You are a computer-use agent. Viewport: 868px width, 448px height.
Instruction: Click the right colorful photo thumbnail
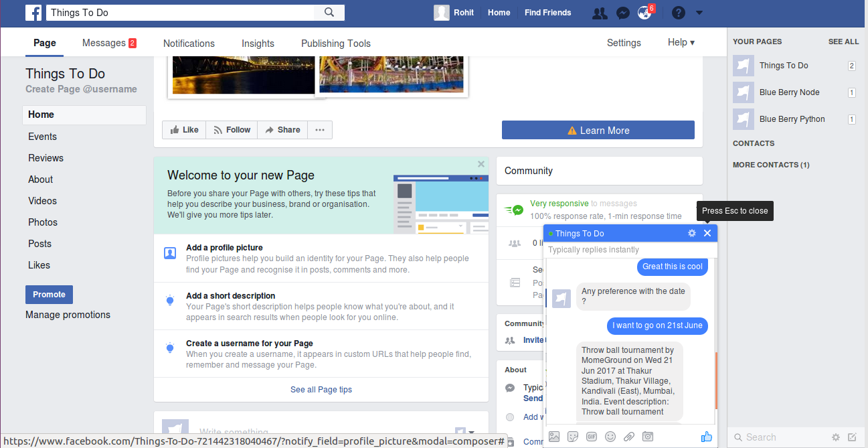pyautogui.click(x=392, y=74)
